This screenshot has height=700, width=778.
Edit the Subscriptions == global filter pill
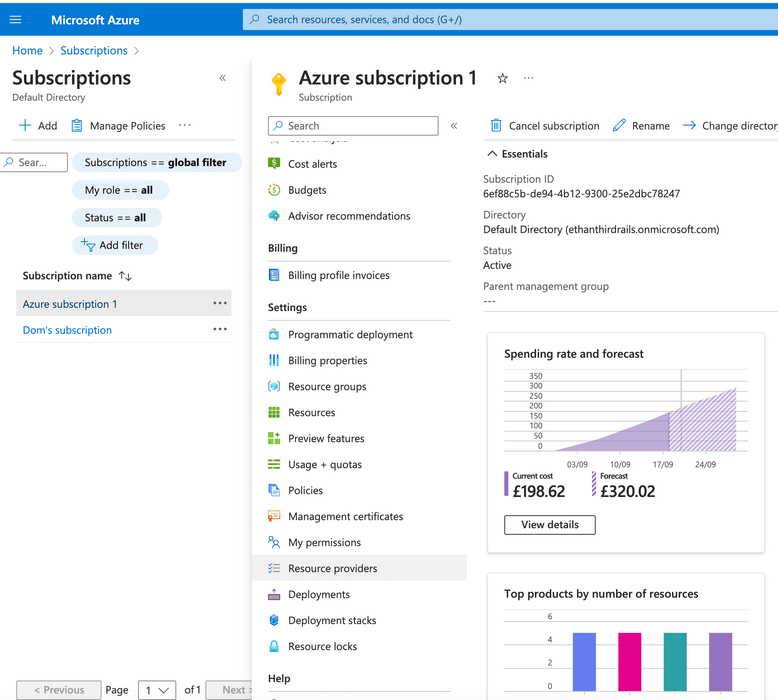[157, 162]
